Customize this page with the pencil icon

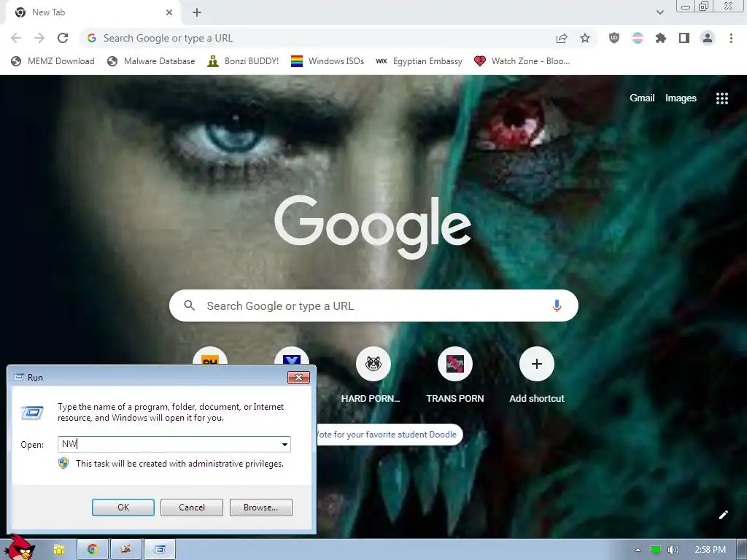(x=723, y=515)
